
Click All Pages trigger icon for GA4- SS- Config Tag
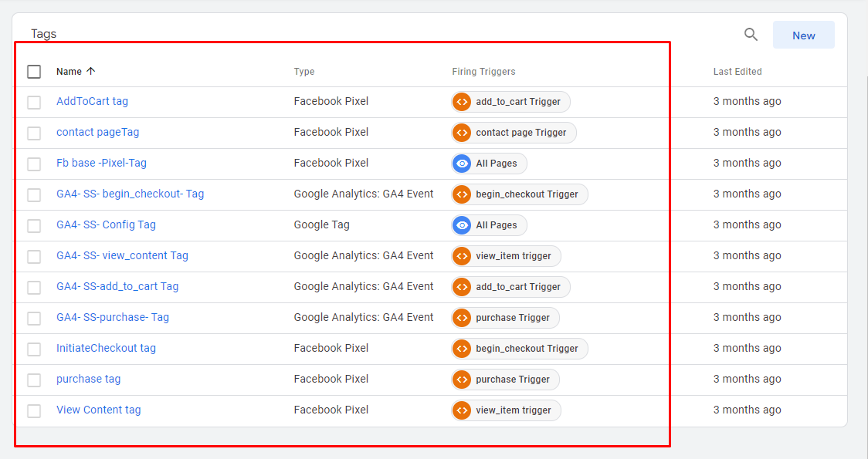(462, 225)
